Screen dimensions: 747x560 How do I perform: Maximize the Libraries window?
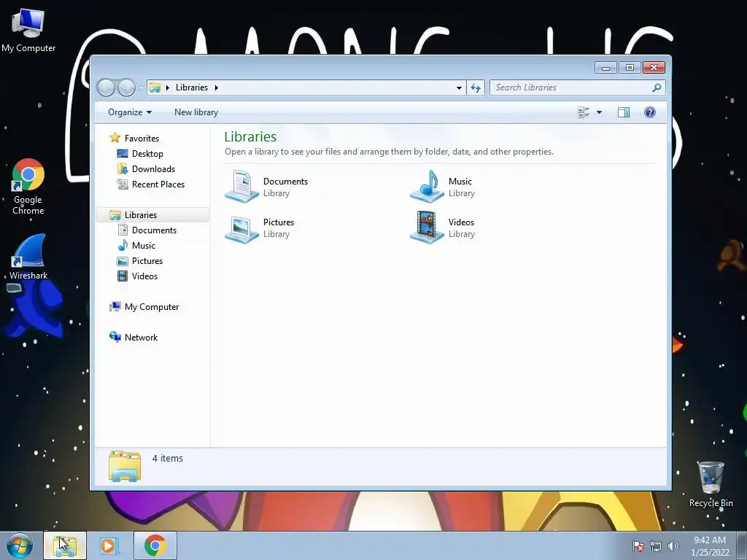[630, 68]
